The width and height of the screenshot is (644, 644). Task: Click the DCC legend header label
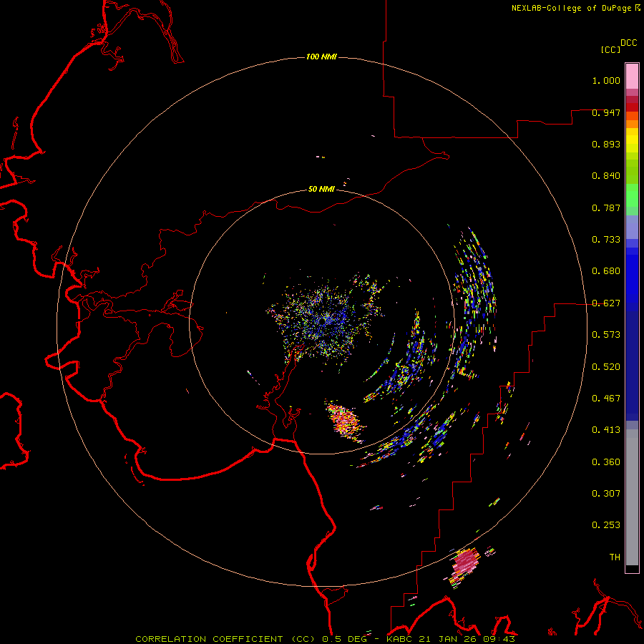(629, 43)
